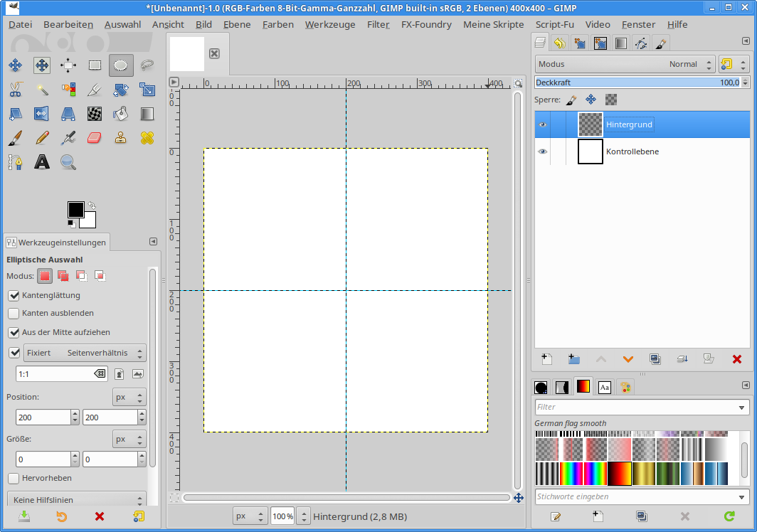
Task: Select the Fuzzy Select magic wand tool
Action: pyautogui.click(x=42, y=89)
